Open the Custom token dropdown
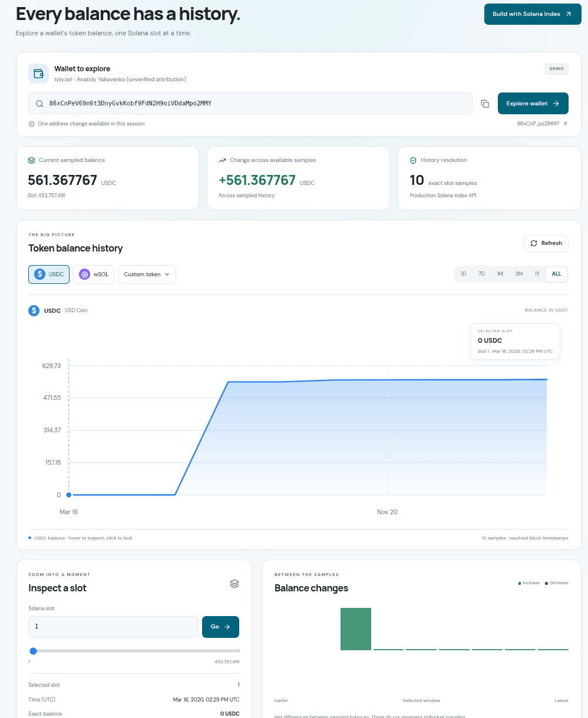The width and height of the screenshot is (588, 718). 147,274
